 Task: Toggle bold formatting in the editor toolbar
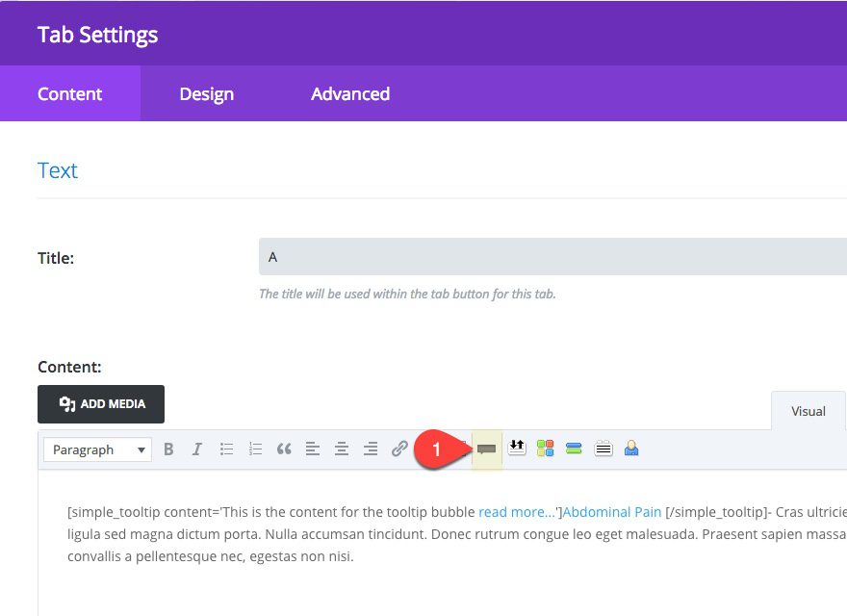[168, 449]
